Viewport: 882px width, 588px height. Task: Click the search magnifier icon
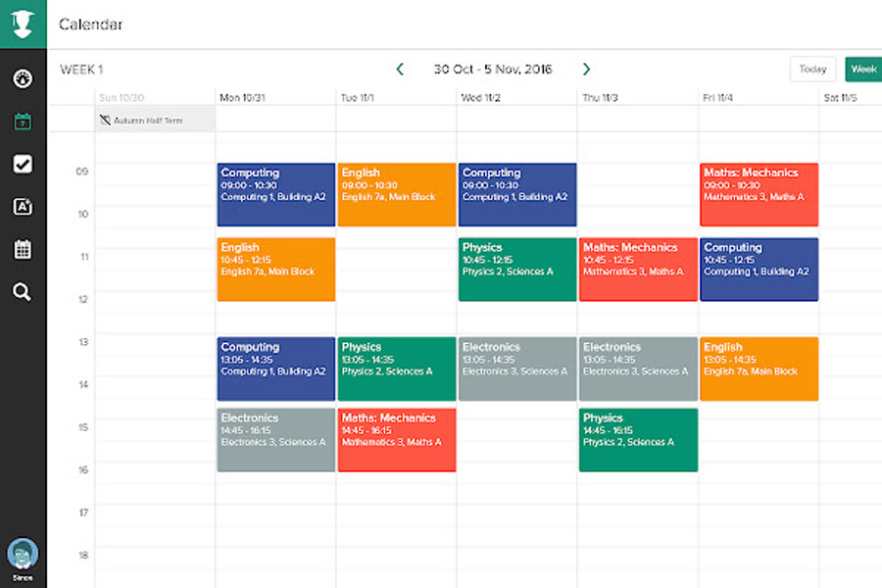(x=22, y=292)
